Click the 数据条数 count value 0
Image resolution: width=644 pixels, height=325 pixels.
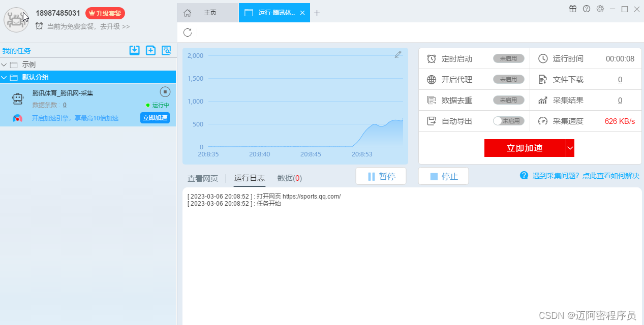click(65, 105)
